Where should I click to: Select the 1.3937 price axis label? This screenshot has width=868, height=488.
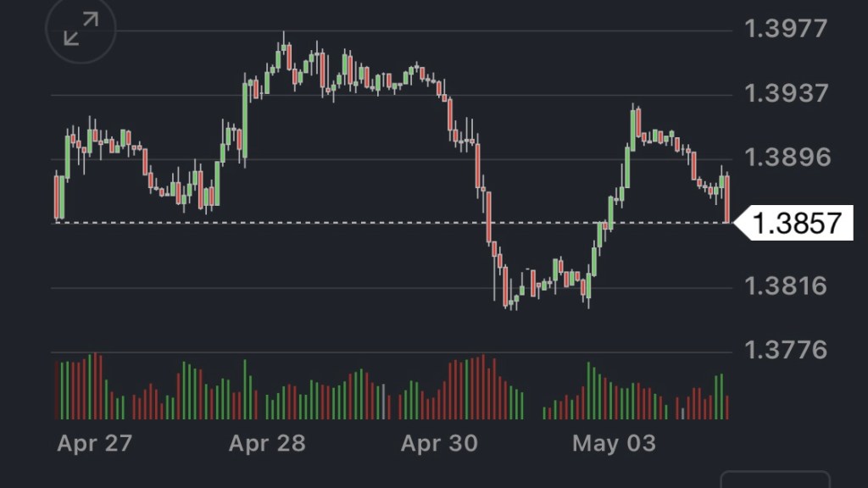coord(785,93)
